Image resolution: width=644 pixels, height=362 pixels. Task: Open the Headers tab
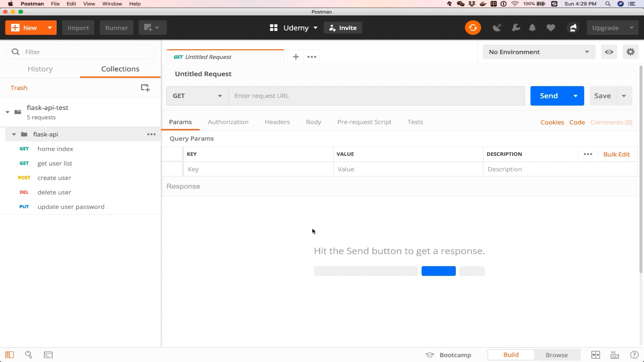tap(277, 122)
